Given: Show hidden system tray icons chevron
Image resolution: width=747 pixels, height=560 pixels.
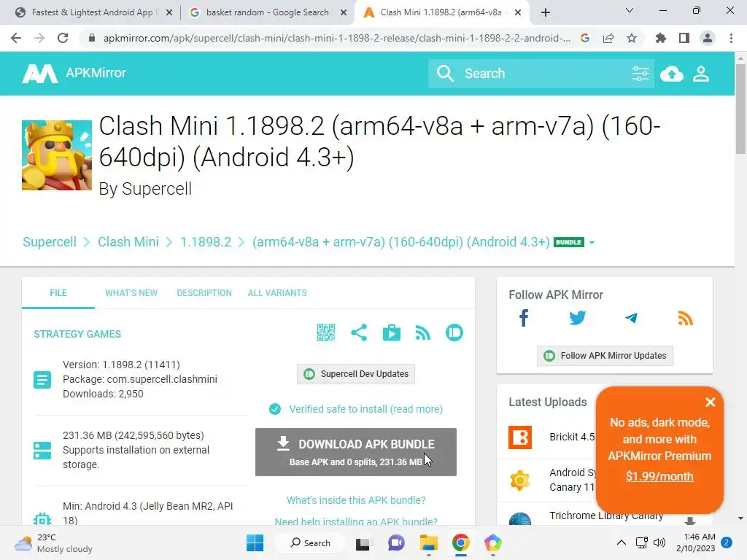Looking at the screenshot, I should pos(622,542).
